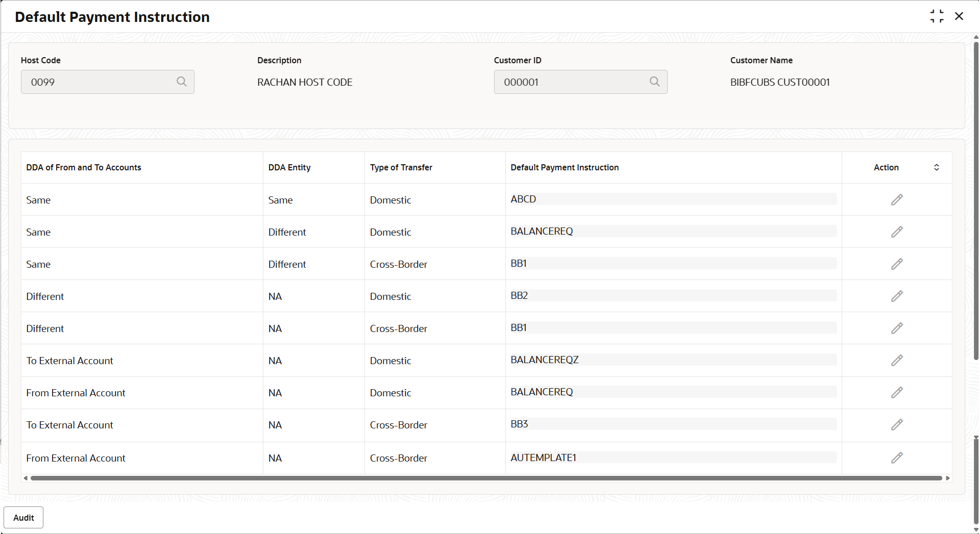Click the BB2 payment instruction field

click(673, 295)
